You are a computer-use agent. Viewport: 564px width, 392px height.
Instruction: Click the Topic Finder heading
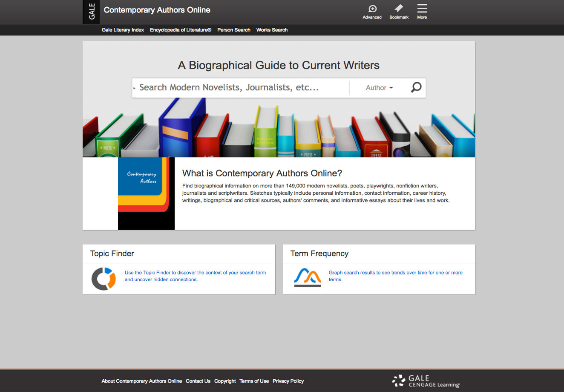point(112,254)
